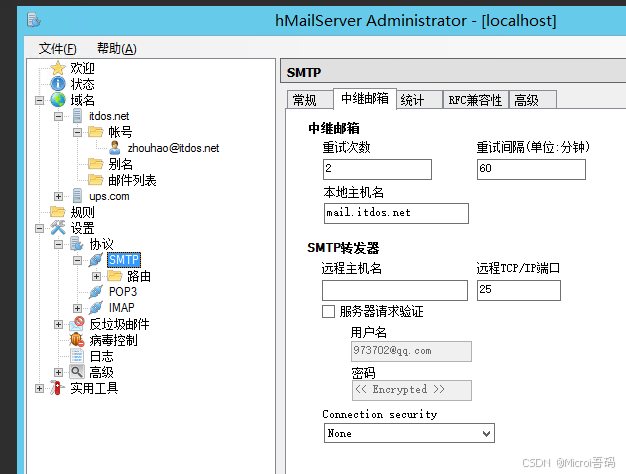The height and width of the screenshot is (474, 626).
Task: Click the tools icon next to 设置
Action: click(x=58, y=228)
